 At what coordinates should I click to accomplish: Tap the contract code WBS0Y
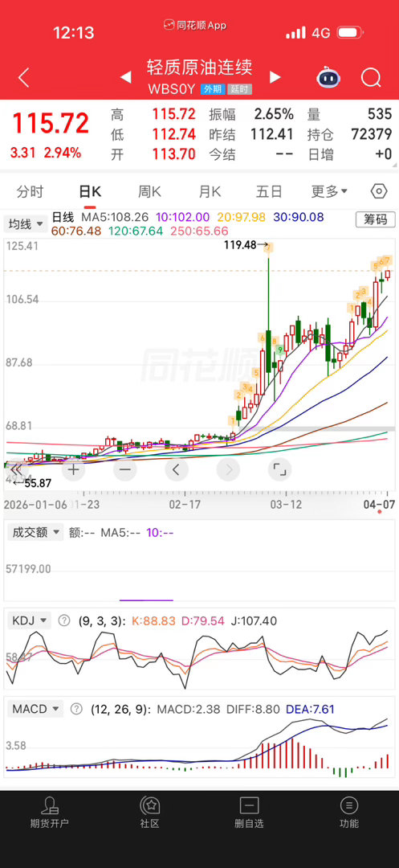(173, 89)
